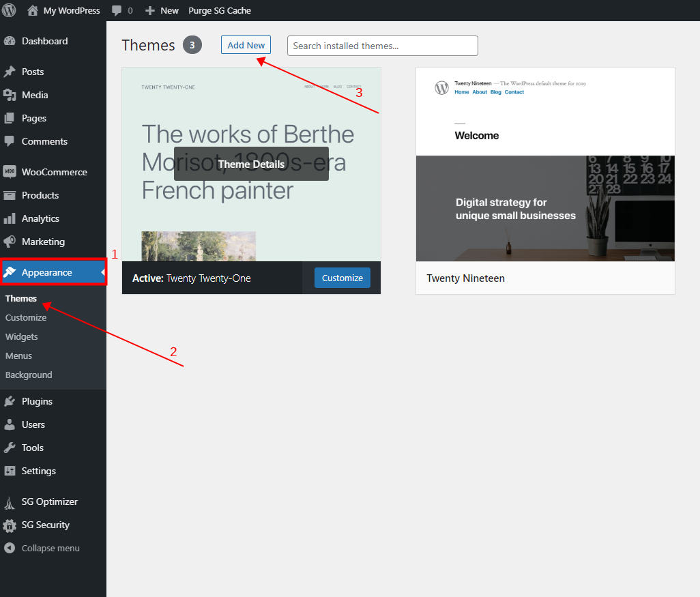Visit the My WordPress site link

[72, 11]
